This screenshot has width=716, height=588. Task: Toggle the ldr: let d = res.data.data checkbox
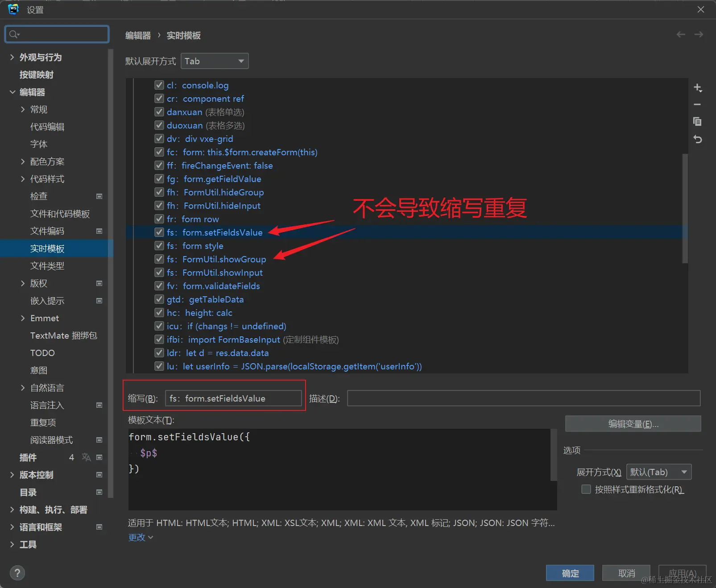click(x=159, y=352)
